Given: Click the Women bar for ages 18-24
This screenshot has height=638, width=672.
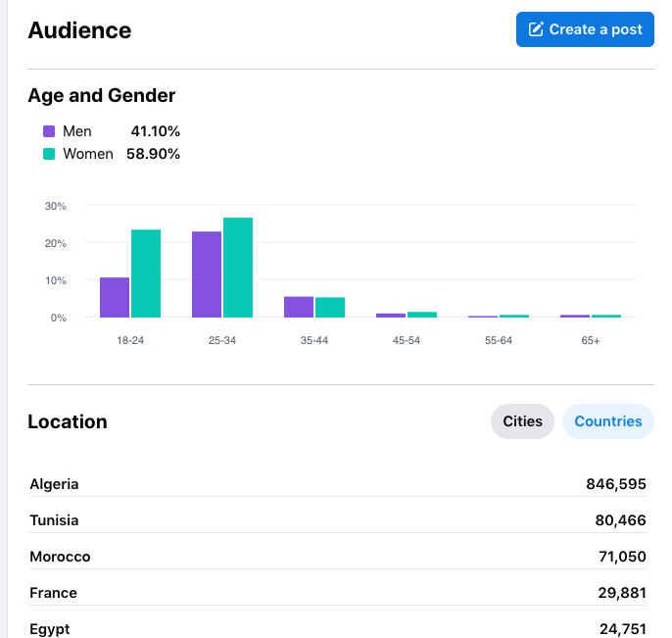Looking at the screenshot, I should click(146, 273).
